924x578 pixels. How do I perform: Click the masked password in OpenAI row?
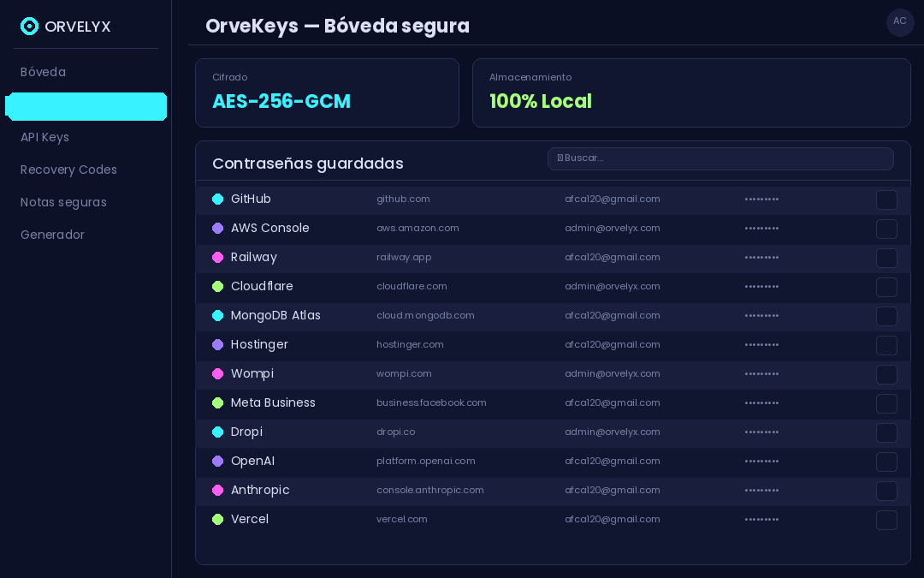[761, 462]
